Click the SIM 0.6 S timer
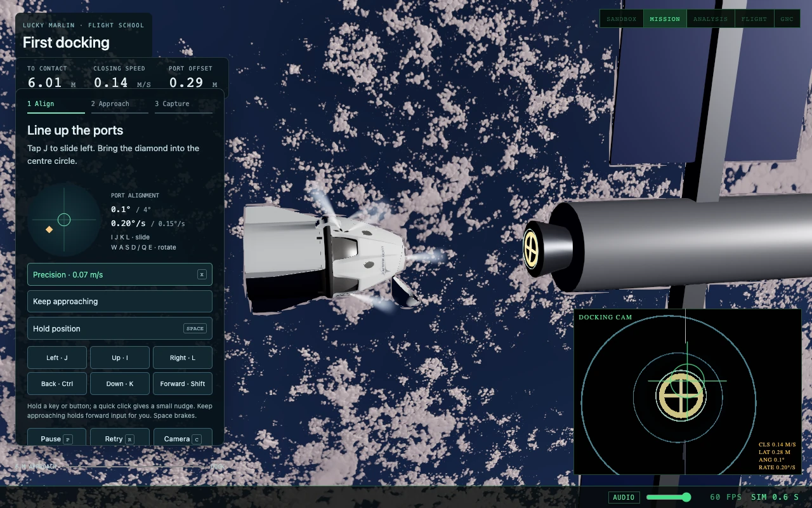 pyautogui.click(x=775, y=497)
